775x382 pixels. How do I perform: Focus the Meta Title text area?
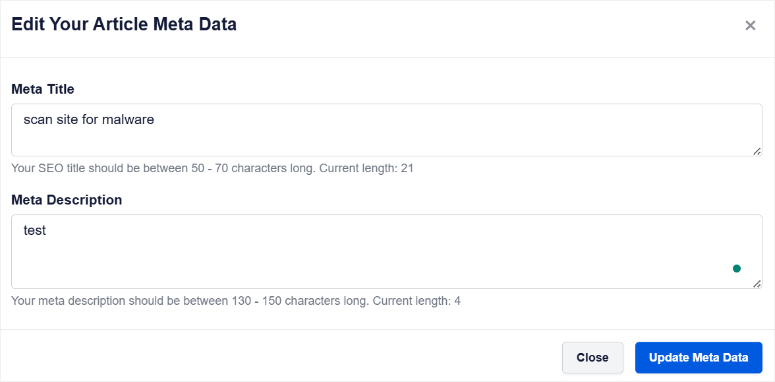click(x=387, y=130)
